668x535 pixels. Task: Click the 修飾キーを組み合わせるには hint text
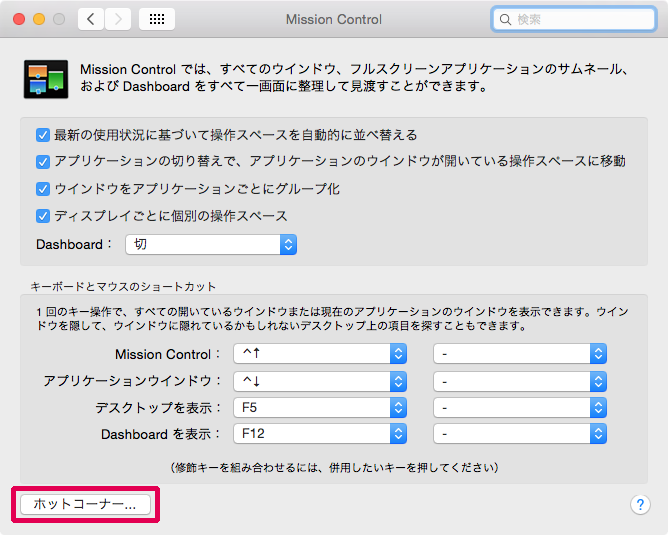(x=334, y=468)
